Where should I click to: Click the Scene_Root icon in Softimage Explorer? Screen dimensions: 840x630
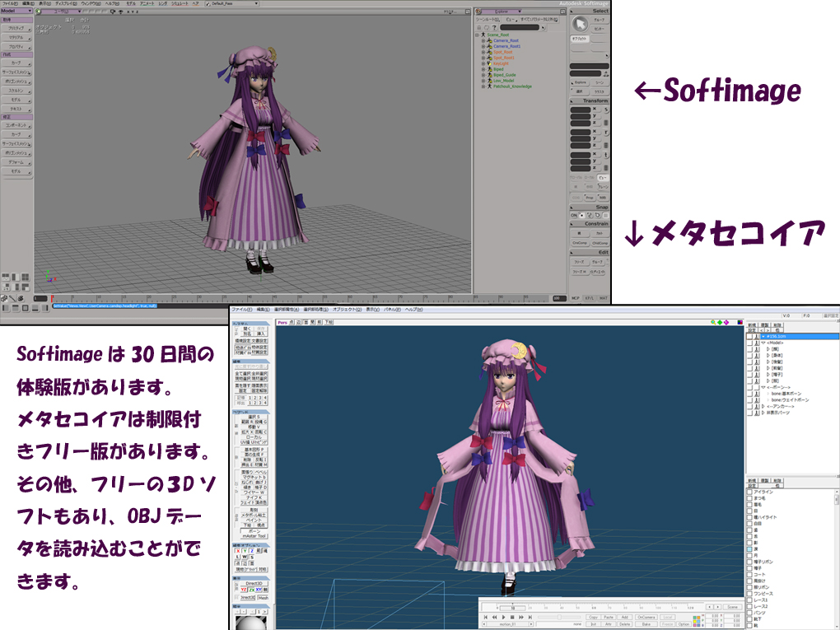[x=483, y=35]
